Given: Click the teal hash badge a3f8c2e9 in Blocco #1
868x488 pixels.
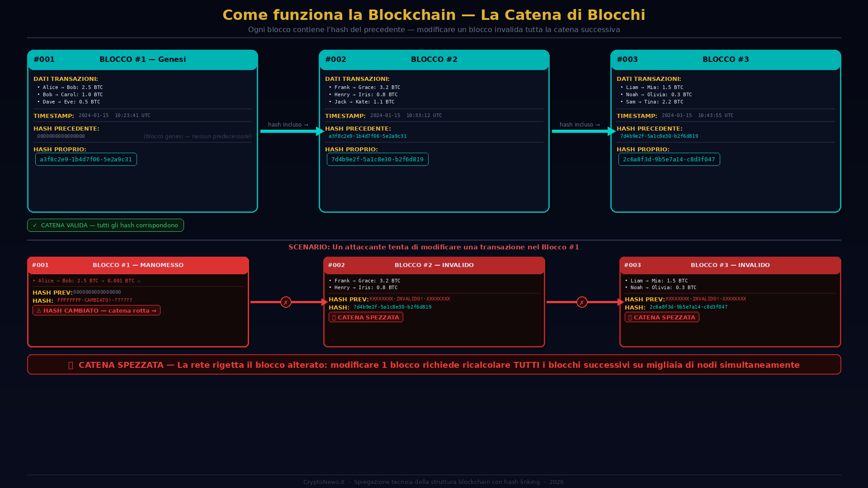Looking at the screenshot, I should click(x=86, y=159).
